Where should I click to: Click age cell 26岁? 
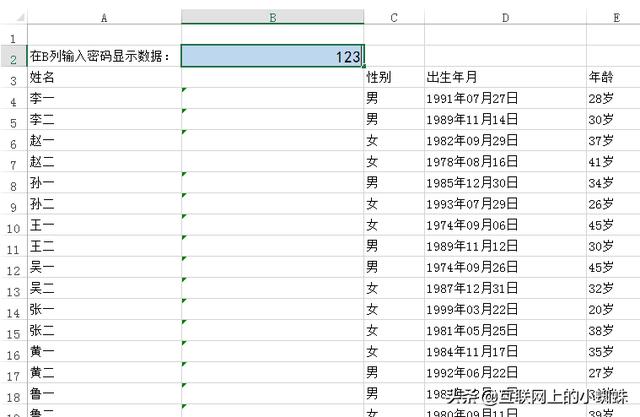coord(613,204)
